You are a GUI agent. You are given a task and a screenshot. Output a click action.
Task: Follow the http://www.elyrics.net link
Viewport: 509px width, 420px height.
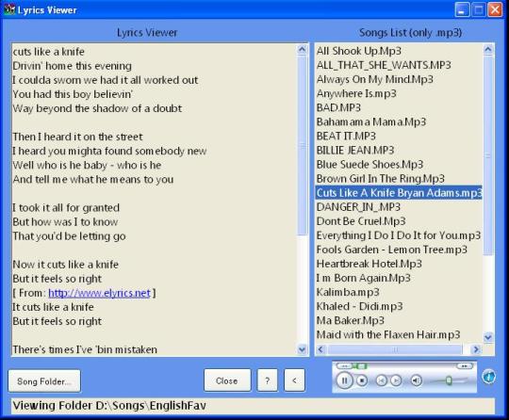coord(99,293)
